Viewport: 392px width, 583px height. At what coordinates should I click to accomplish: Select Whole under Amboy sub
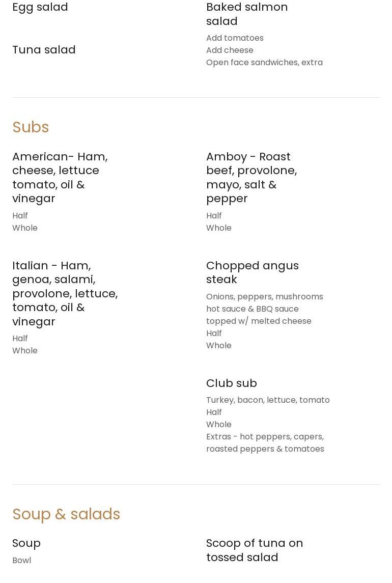pos(218,228)
